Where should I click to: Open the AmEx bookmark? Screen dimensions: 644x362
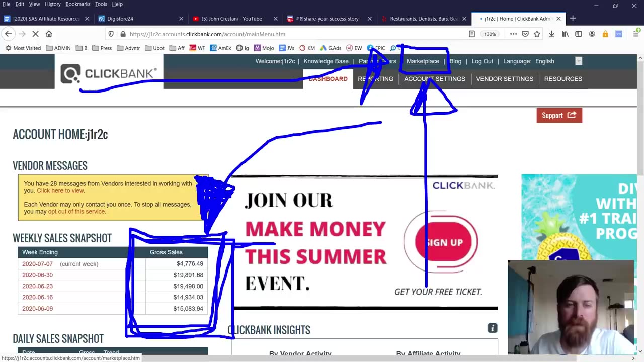point(221,48)
